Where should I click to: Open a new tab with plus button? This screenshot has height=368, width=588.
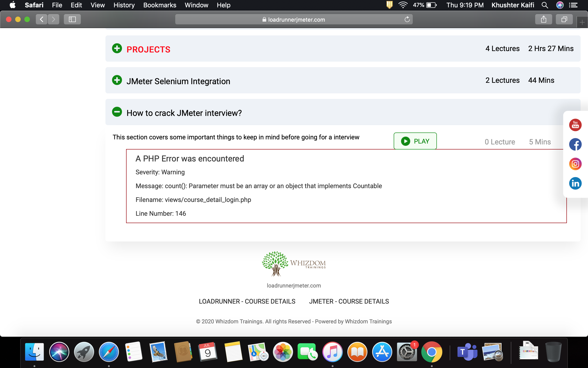[x=582, y=23]
